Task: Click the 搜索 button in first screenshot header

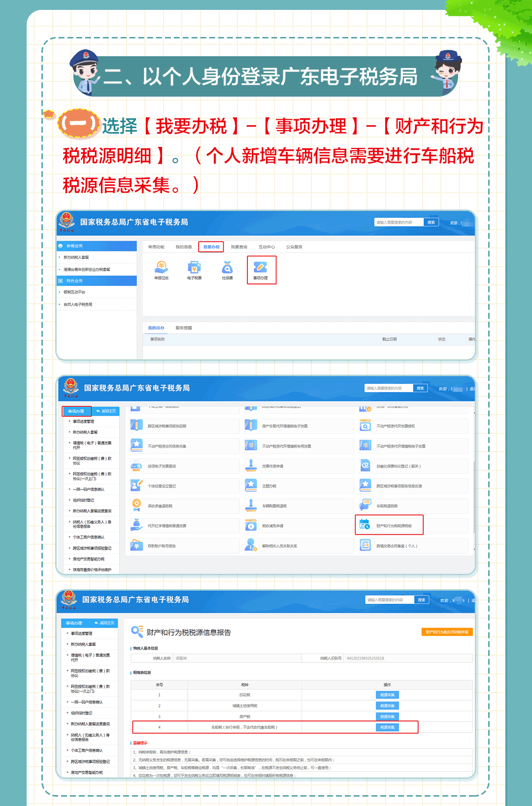Action: (432, 222)
